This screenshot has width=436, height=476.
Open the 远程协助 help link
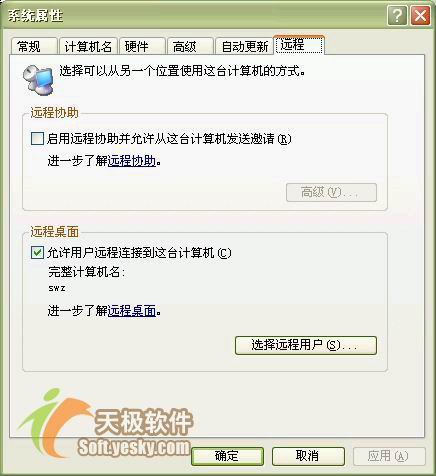pos(132,161)
